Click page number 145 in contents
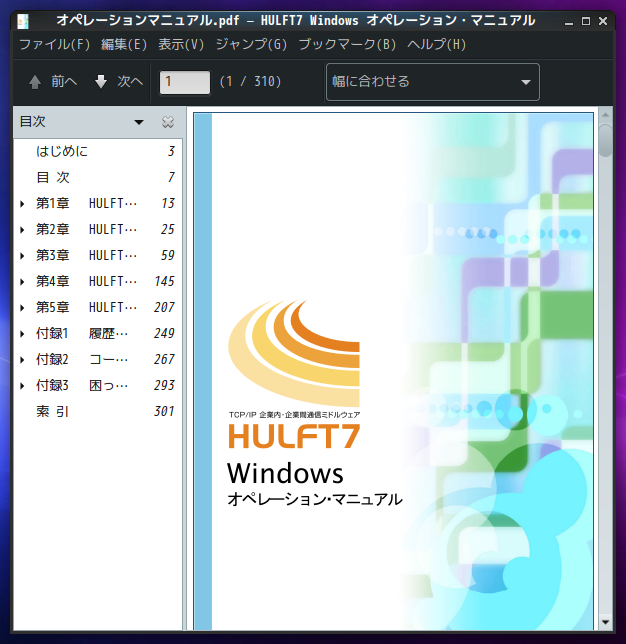Screen dimensions: 626x644 [x=165, y=282]
